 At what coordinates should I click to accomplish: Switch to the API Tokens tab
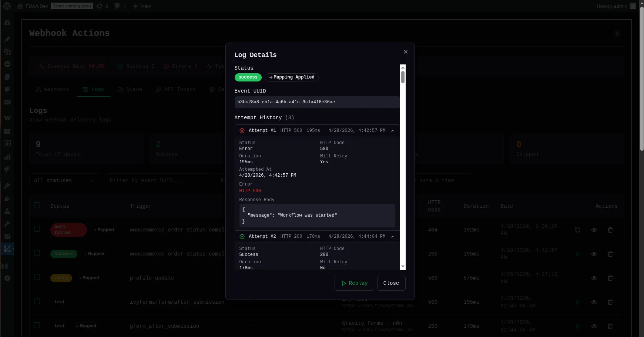tap(175, 90)
